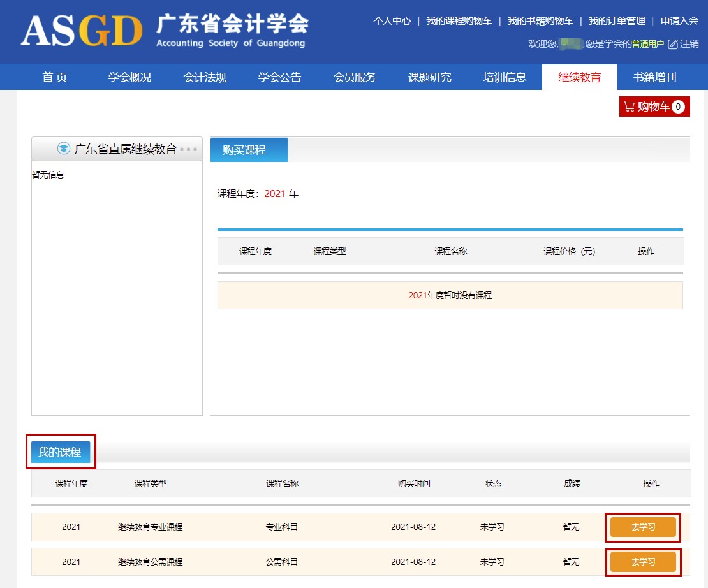
Task: Open 书籍增刊 menu
Action: tap(654, 77)
